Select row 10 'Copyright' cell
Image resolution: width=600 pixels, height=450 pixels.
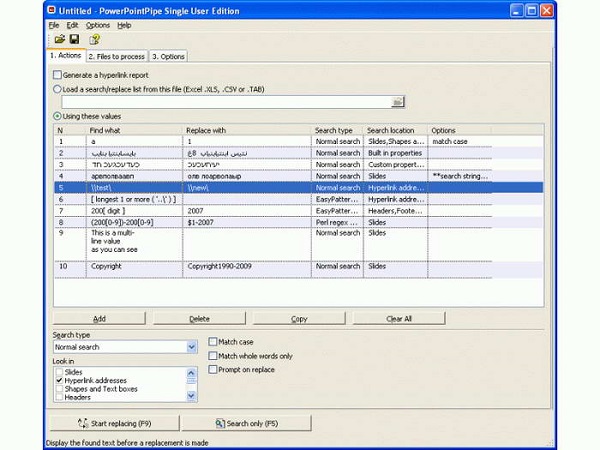click(135, 269)
